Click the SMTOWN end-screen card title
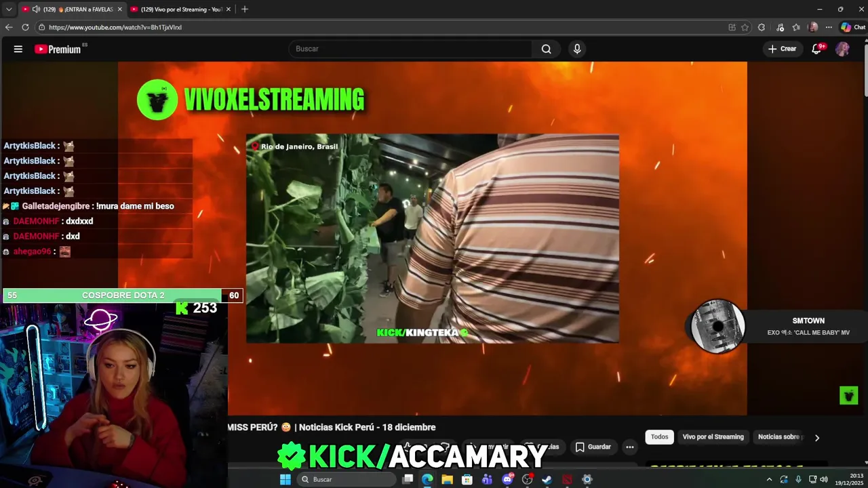868x488 pixels. click(808, 321)
